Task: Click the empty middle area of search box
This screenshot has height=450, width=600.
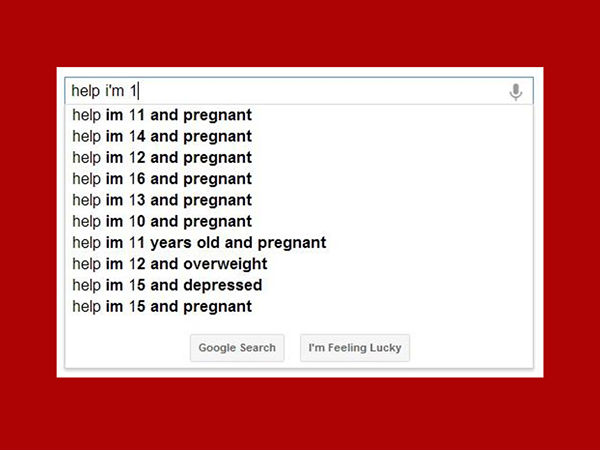Action: (321, 91)
